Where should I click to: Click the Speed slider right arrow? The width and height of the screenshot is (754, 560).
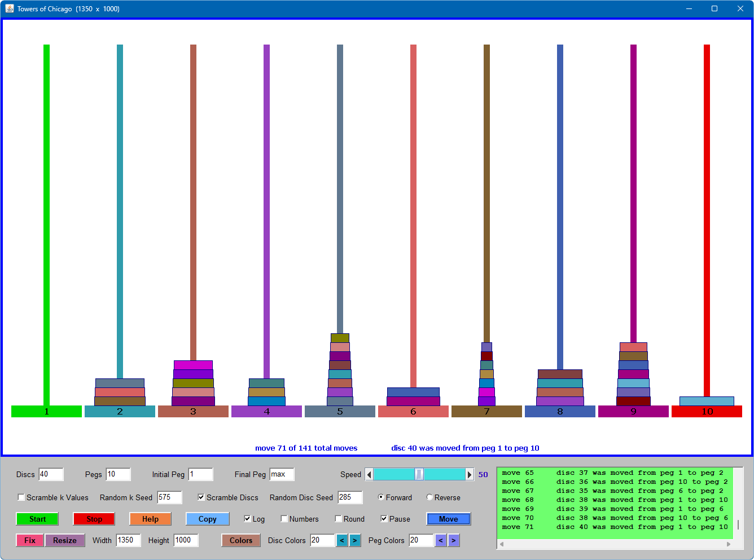tap(469, 474)
